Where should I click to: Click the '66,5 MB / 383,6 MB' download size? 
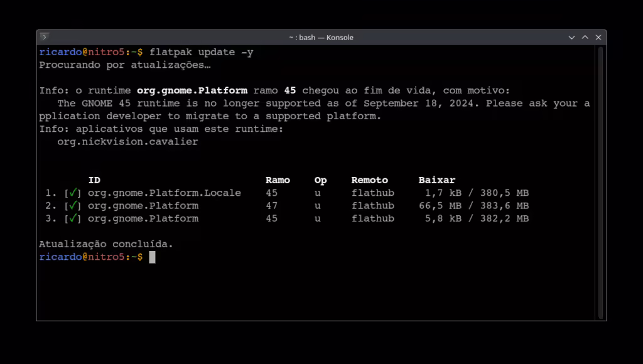coord(473,206)
